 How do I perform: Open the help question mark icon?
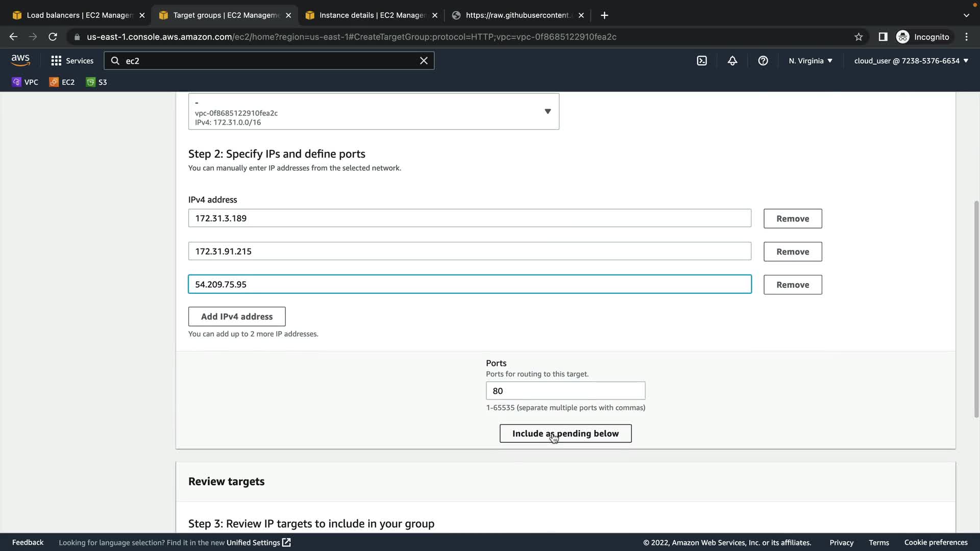[763, 61]
